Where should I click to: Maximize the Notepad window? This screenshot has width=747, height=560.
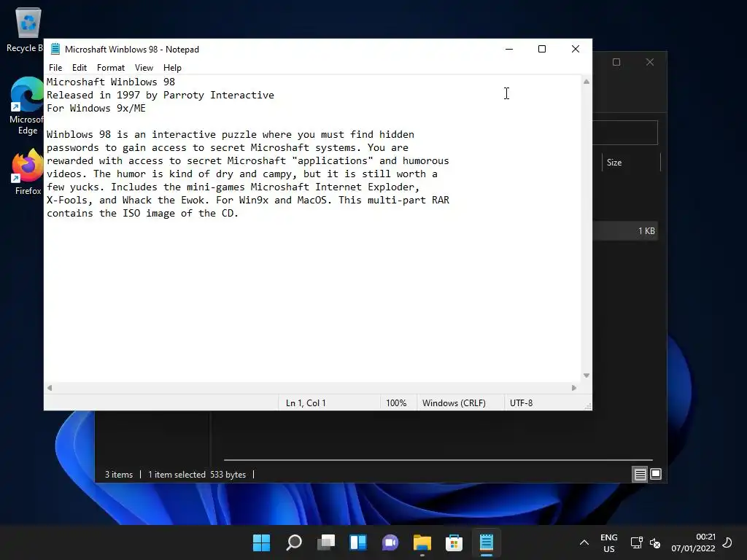(542, 49)
